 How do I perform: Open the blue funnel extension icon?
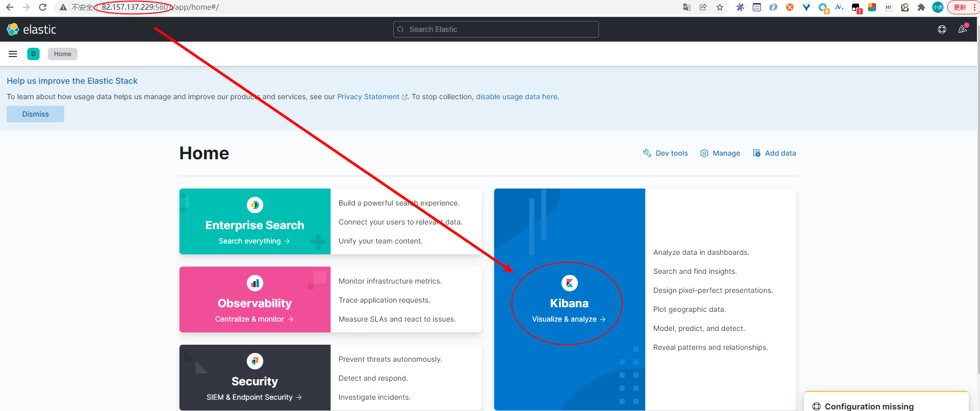click(806, 7)
